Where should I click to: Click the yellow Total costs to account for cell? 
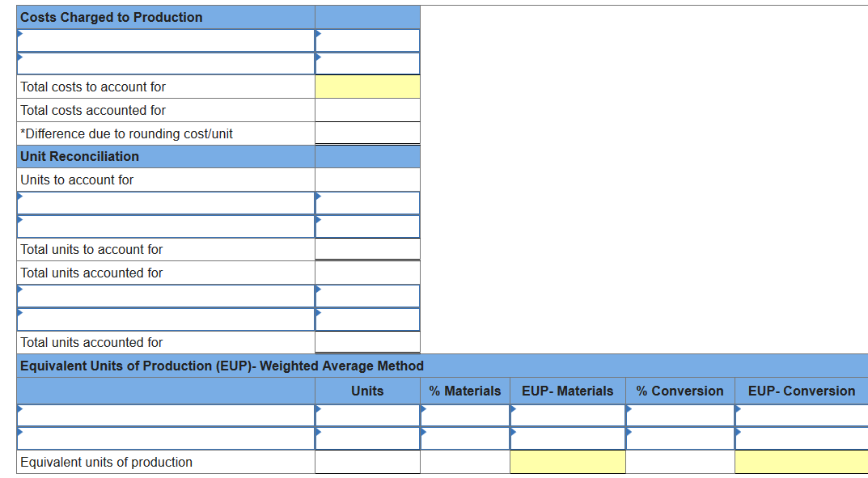pos(366,87)
